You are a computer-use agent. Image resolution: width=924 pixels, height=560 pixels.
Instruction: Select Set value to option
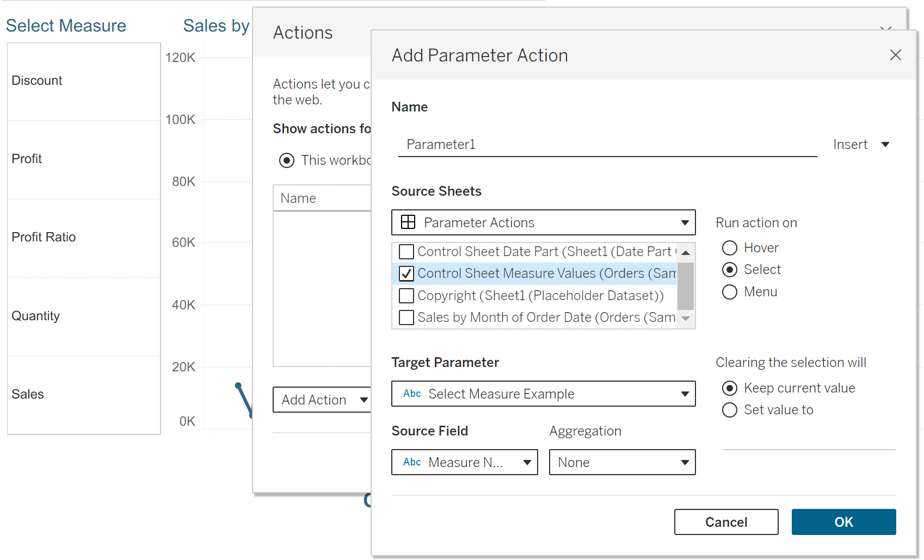(x=730, y=410)
